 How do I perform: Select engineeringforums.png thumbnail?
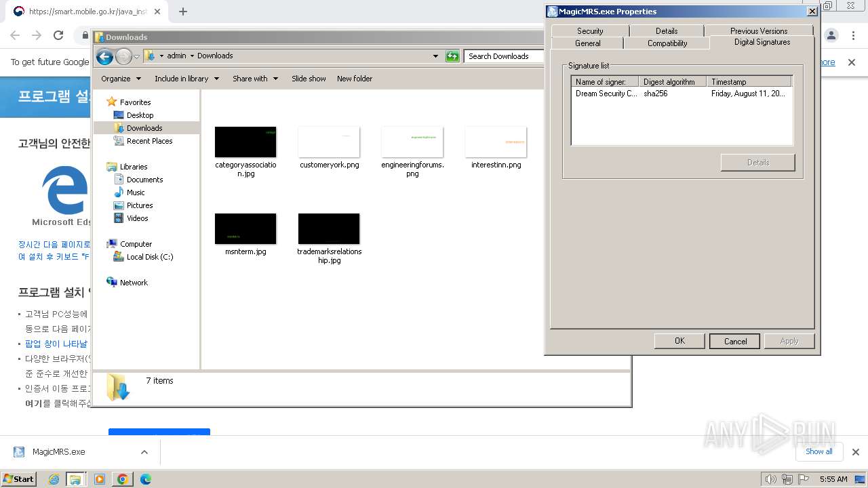412,142
